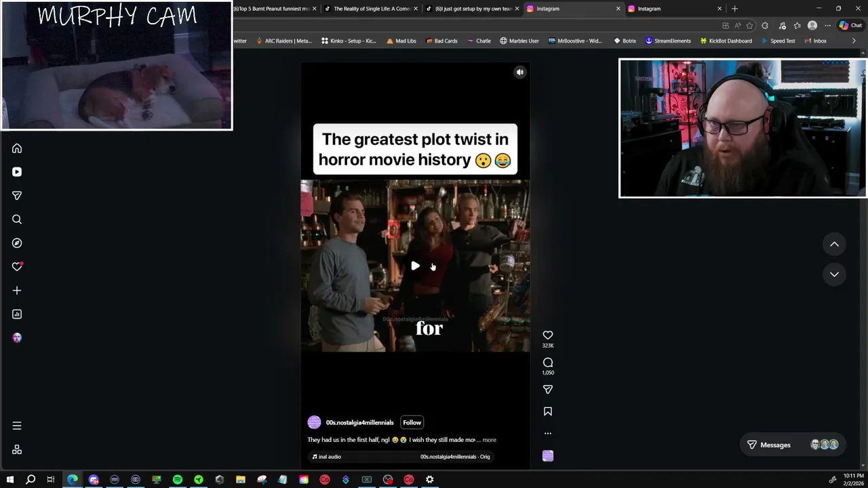Open a new browser tab
The image size is (868, 488).
(x=734, y=9)
